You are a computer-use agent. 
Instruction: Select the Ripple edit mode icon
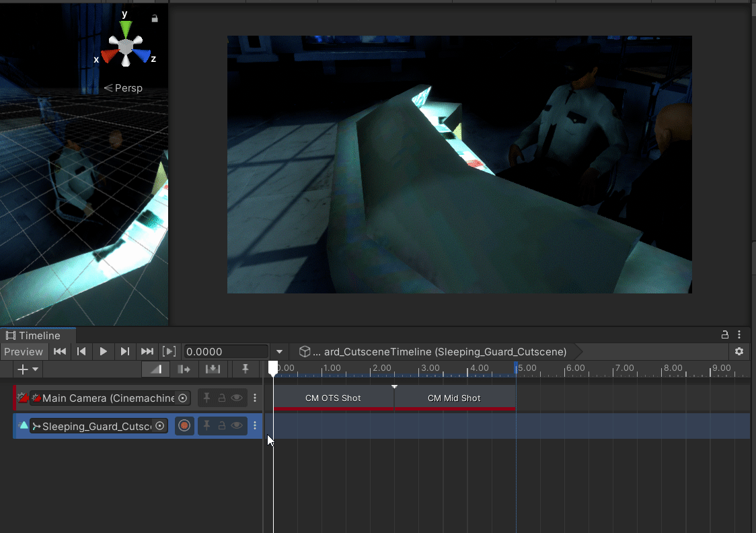tap(184, 369)
